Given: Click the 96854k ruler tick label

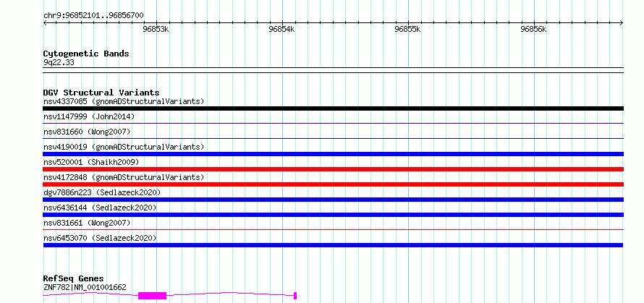Looking at the screenshot, I should point(281,29).
